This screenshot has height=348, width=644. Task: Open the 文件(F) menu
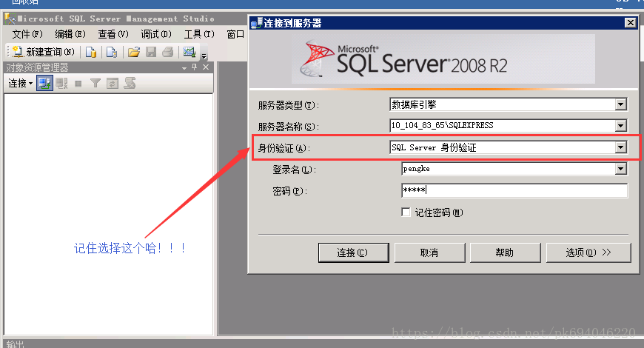27,34
